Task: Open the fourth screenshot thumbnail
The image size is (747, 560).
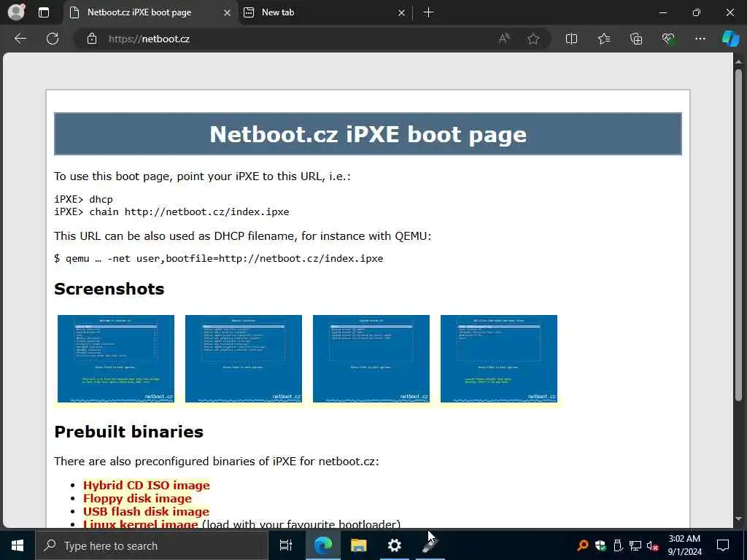Action: pyautogui.click(x=499, y=359)
